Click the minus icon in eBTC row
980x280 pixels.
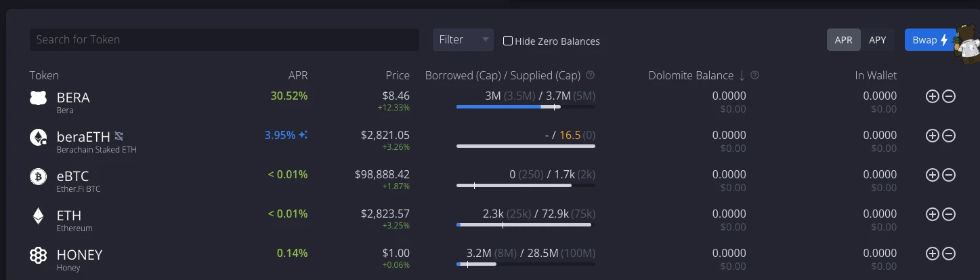click(x=949, y=176)
